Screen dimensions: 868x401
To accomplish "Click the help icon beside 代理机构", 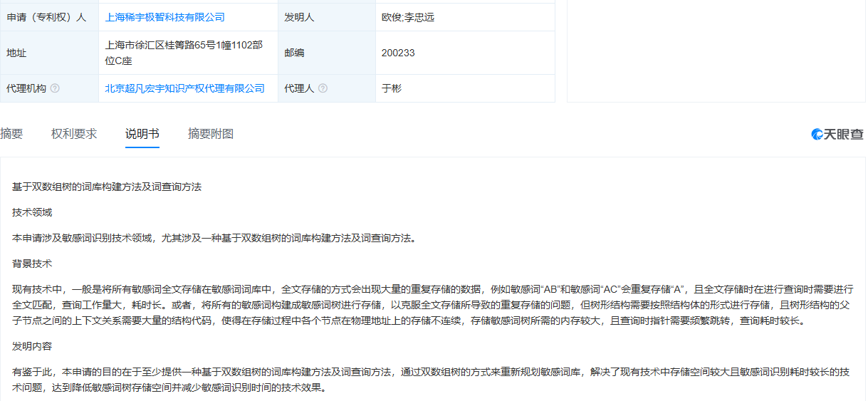I will pos(55,88).
